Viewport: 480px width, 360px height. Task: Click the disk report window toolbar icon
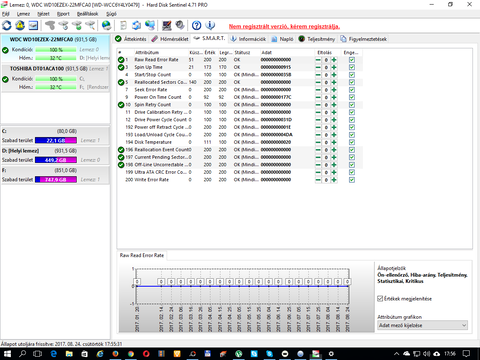(x=33, y=25)
